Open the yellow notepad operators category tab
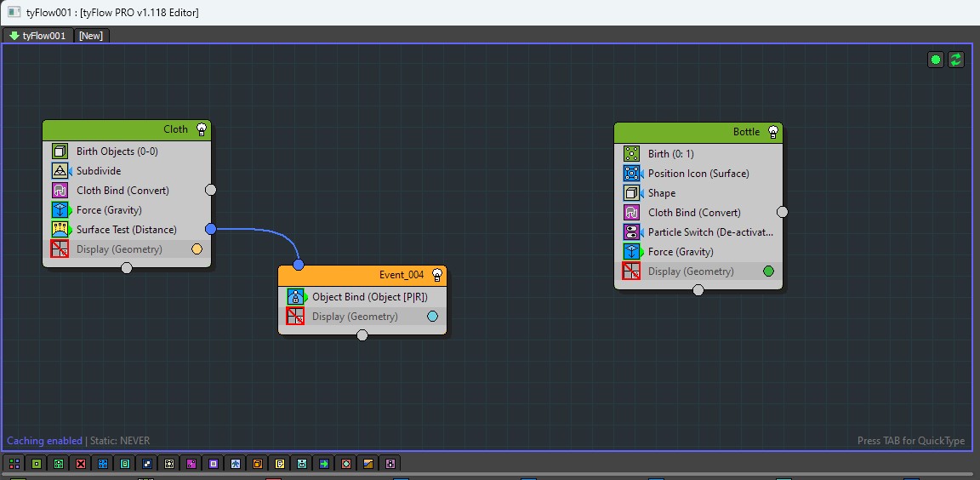 click(x=279, y=464)
